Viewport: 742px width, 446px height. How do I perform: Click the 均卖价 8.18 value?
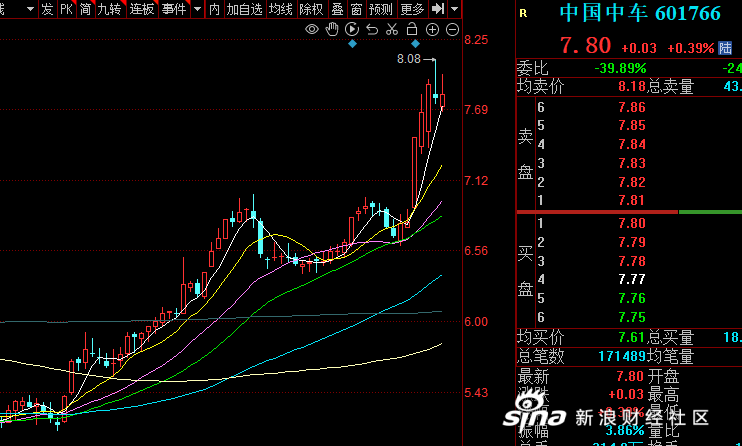pyautogui.click(x=632, y=87)
